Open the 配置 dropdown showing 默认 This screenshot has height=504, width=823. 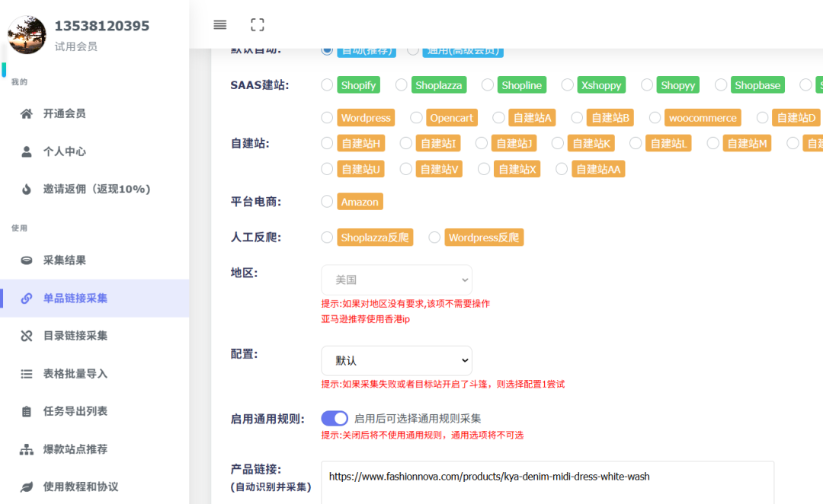[x=396, y=360]
